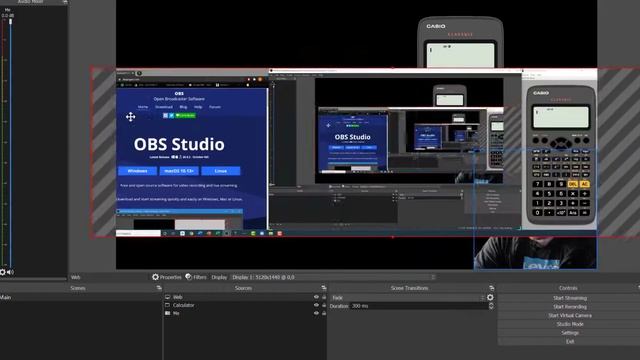Adjust the Me volume fader handle

[11, 21]
